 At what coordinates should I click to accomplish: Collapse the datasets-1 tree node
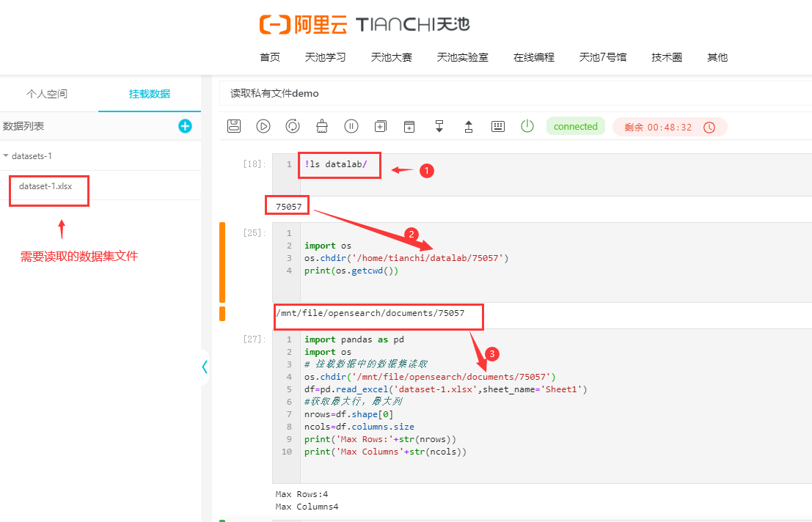[6, 155]
